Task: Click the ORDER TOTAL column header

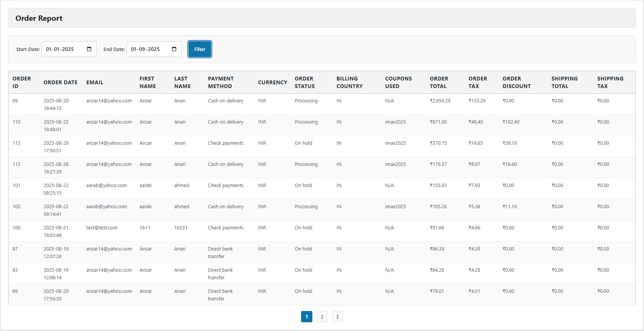Action: tap(439, 82)
